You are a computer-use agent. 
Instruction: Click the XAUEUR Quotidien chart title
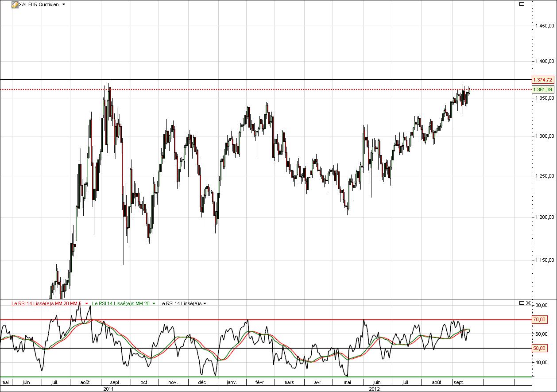pos(39,4)
